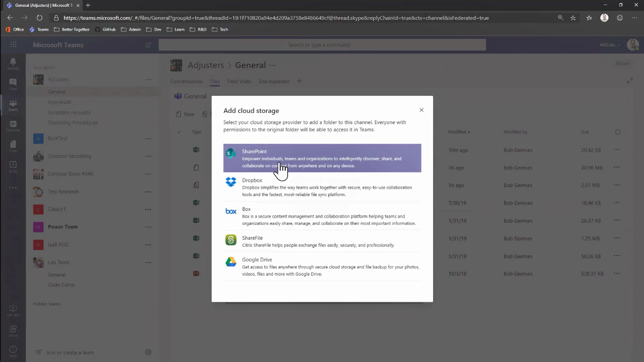Open Shifts in Teams sidebar
The image size is (644, 362).
tap(13, 167)
